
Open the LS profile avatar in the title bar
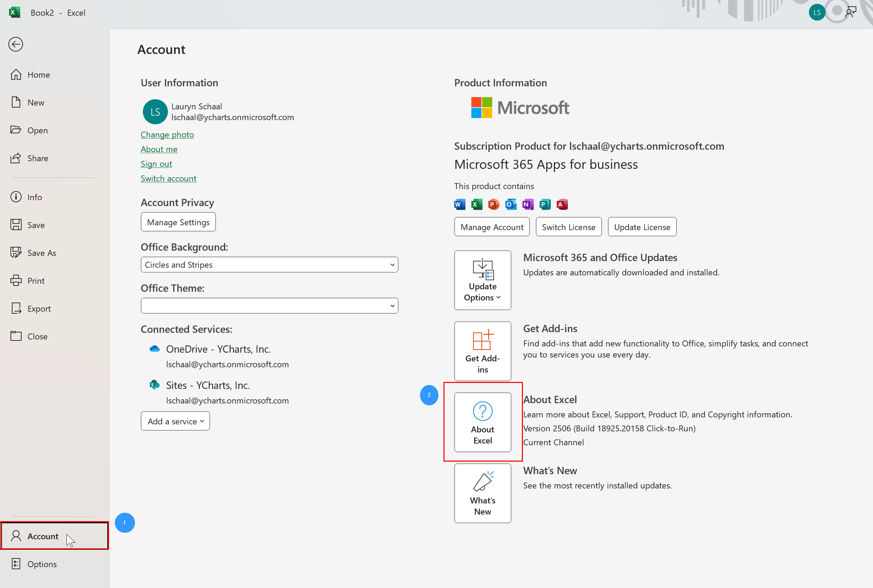pos(817,13)
